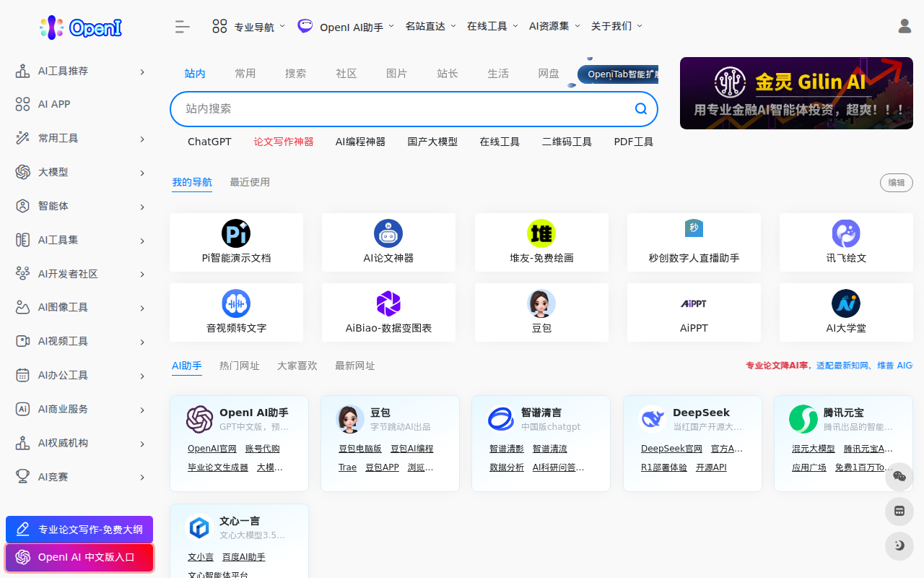This screenshot has height=578, width=924.
Task: Click the floating calculator-style icon
Action: click(899, 511)
